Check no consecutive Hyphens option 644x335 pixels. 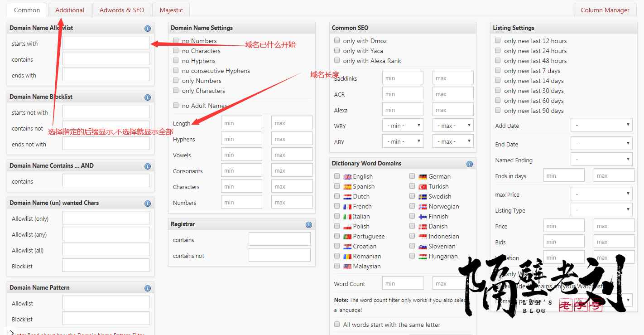[176, 70]
